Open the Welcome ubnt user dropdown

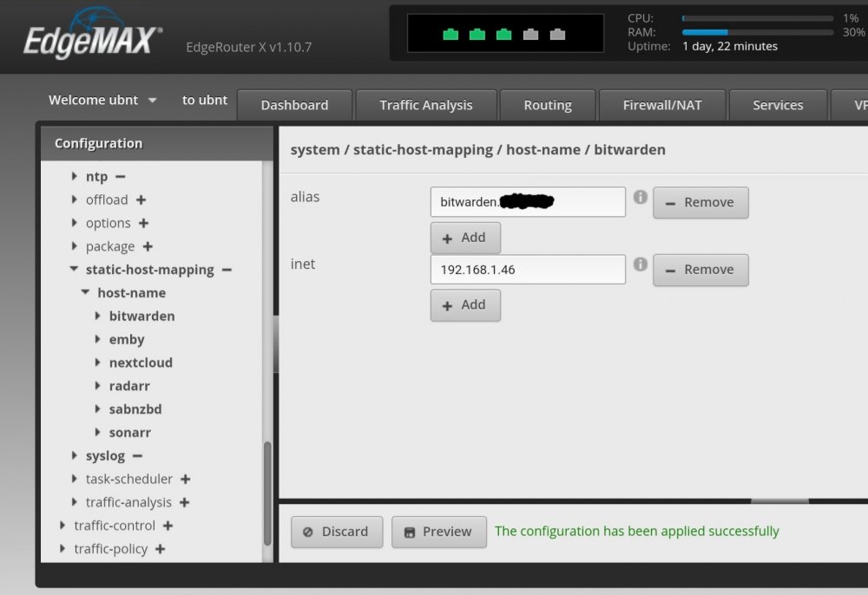(102, 100)
